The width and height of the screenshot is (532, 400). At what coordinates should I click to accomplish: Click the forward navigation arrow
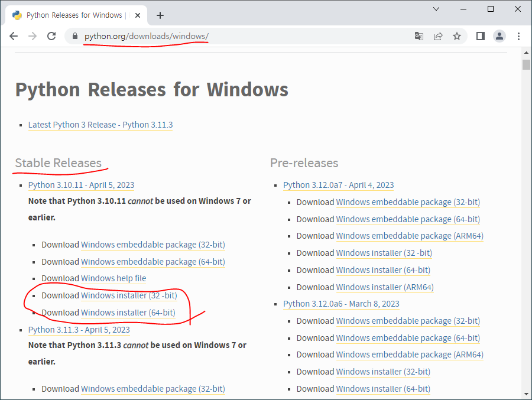(33, 36)
